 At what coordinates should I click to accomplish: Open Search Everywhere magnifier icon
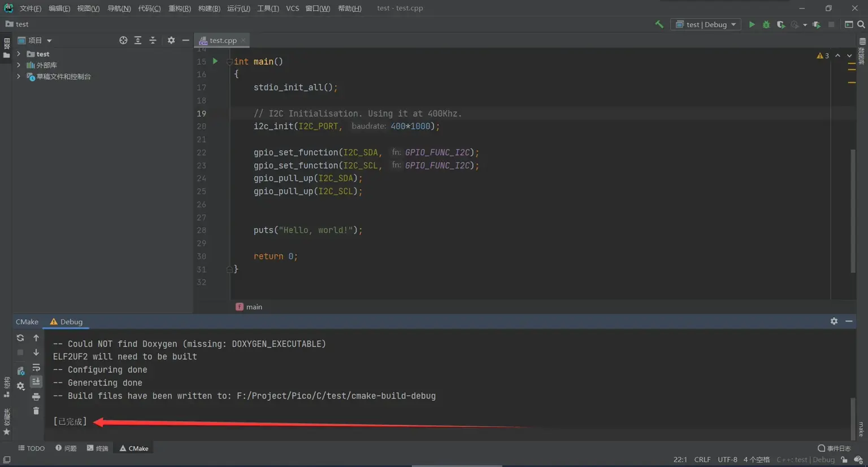tap(861, 24)
